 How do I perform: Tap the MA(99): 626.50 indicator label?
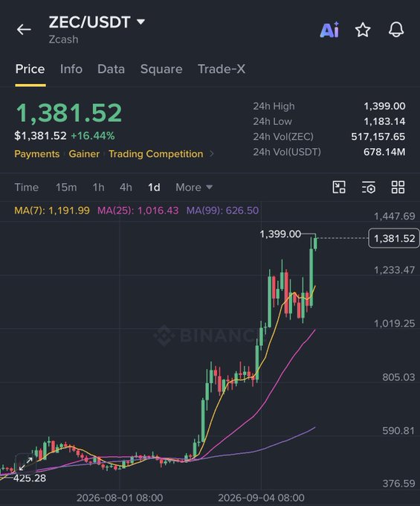tap(222, 211)
